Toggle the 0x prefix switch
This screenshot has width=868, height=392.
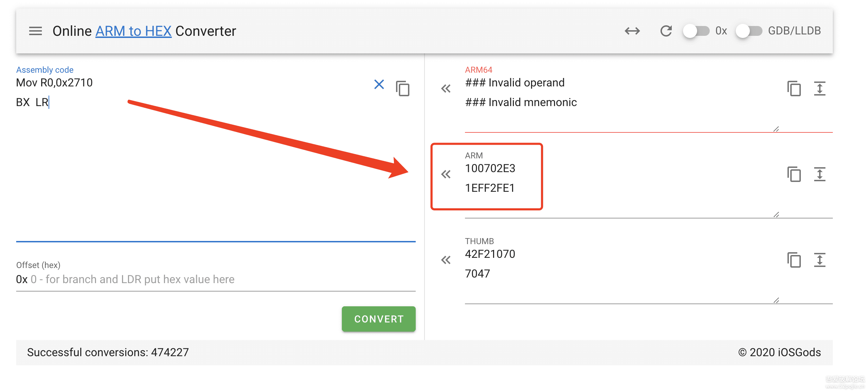pyautogui.click(x=696, y=31)
